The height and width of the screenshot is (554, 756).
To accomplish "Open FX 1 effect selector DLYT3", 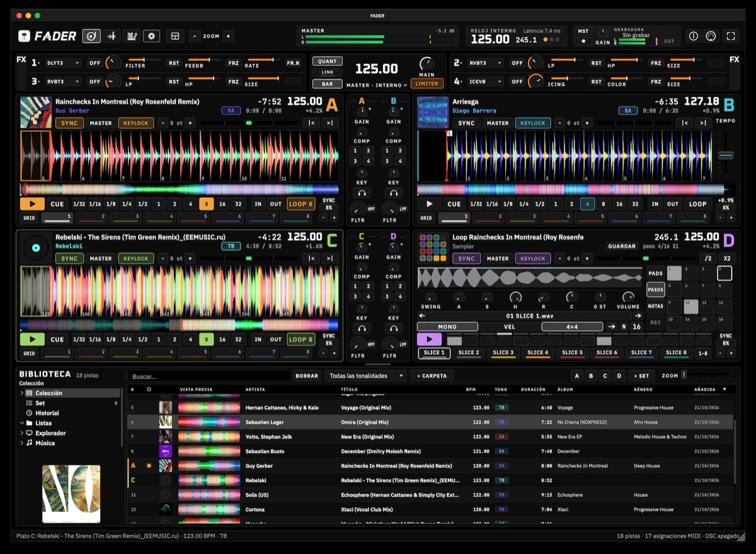I will (62, 63).
